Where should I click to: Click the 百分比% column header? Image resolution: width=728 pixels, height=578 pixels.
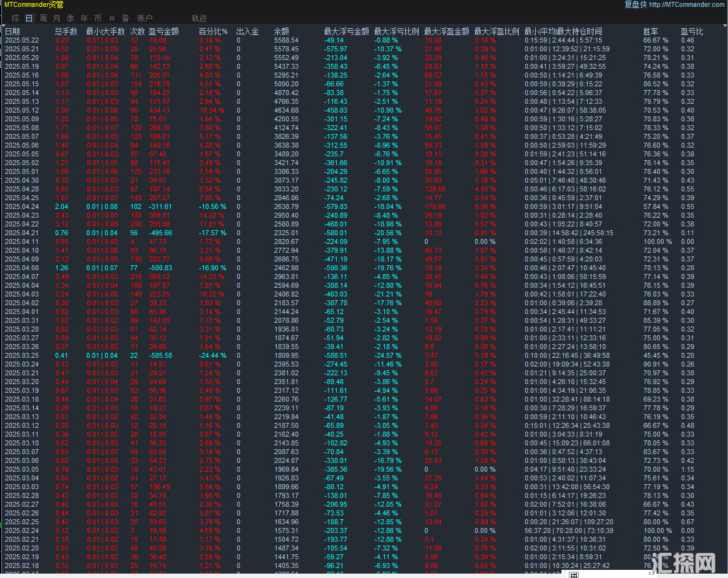[x=213, y=31]
